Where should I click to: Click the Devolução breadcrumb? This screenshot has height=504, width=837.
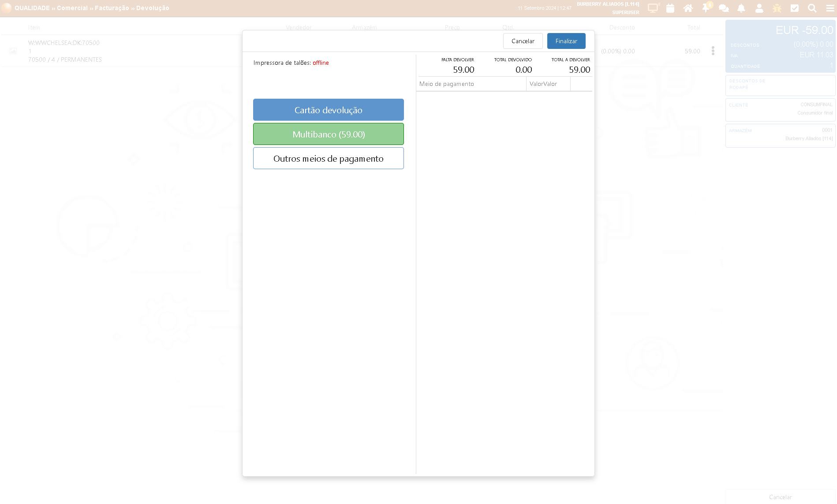click(x=153, y=8)
